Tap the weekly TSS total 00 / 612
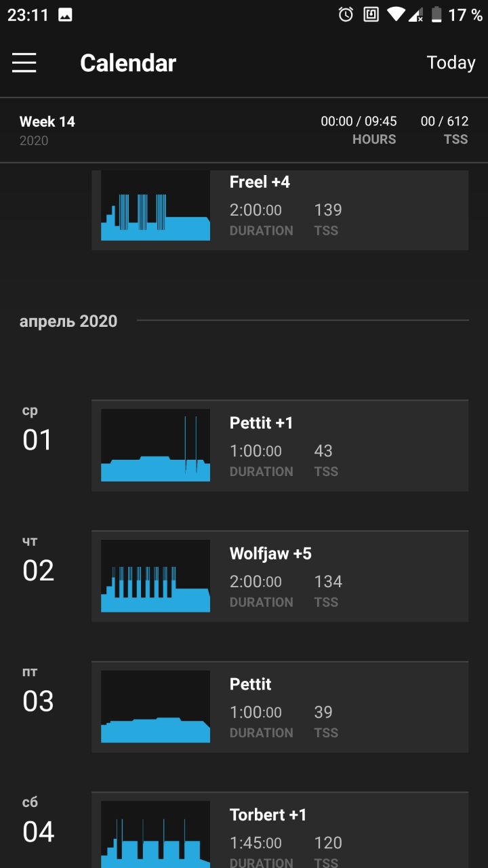This screenshot has height=868, width=488. pos(445,121)
